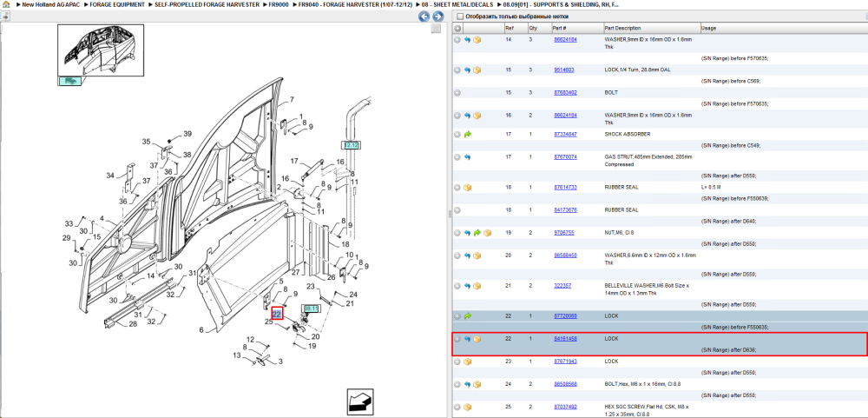Open New Holland AG APAC breadcrumb
Image resolution: width=868 pixels, height=418 pixels.
(51, 4)
